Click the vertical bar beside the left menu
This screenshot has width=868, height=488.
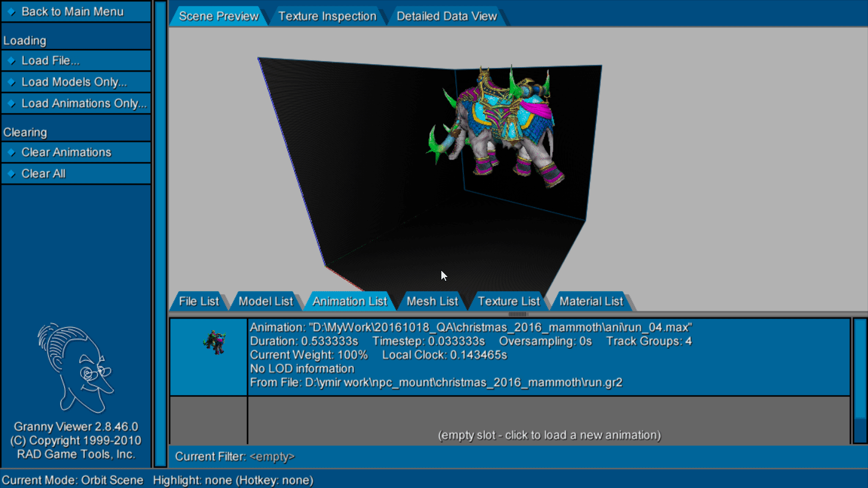pos(160,234)
